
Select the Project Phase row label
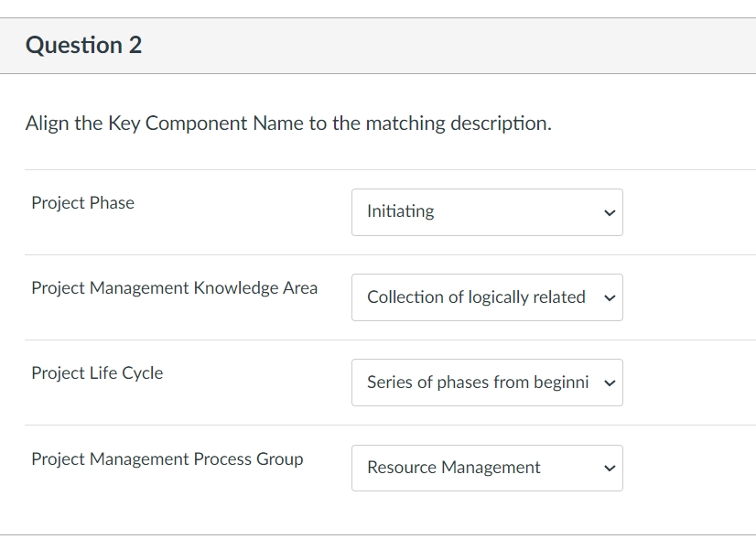(x=82, y=203)
